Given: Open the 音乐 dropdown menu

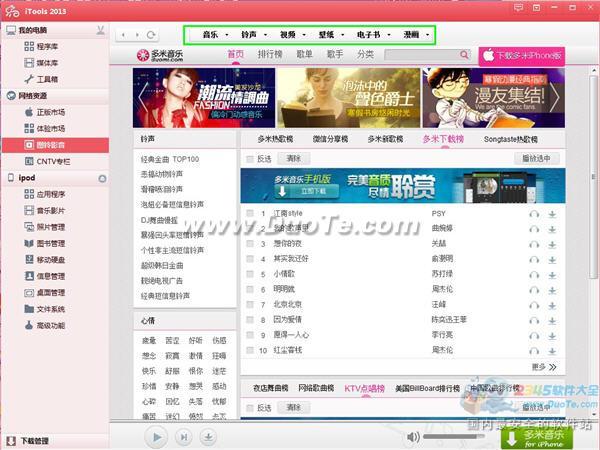Looking at the screenshot, I should click(215, 35).
